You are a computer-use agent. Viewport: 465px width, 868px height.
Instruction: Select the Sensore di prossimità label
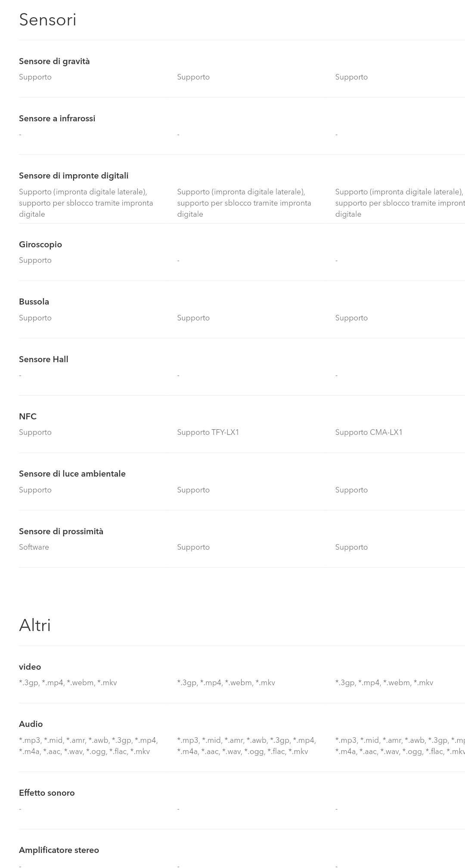[61, 531]
